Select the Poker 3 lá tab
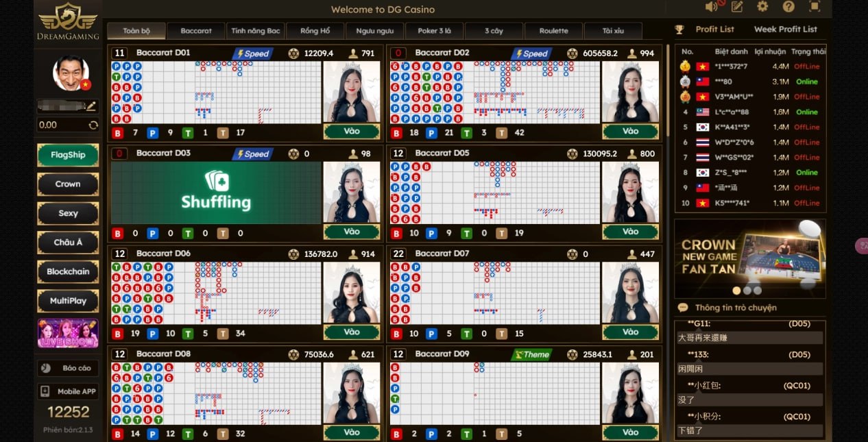 434,31
